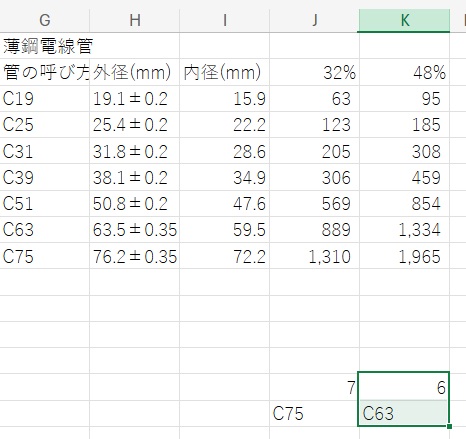Select cell showing value 854
466x439 pixels.
tap(405, 203)
